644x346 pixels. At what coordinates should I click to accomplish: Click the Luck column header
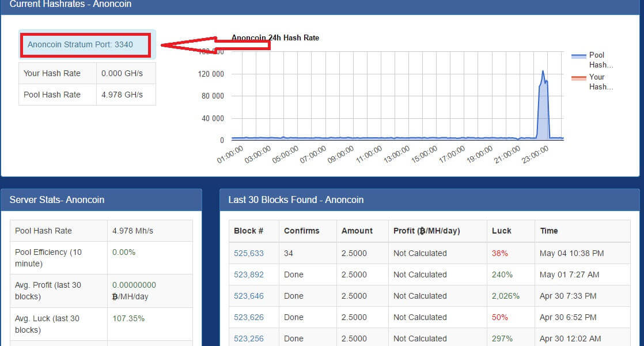502,231
